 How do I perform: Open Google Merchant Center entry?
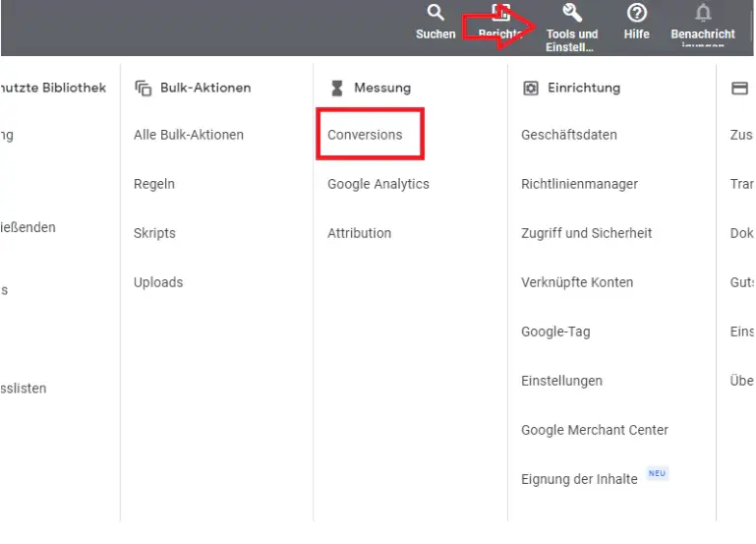[x=595, y=430]
